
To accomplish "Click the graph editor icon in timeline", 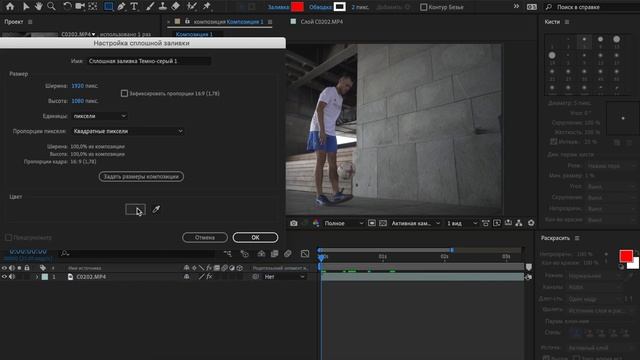I will 305,254.
